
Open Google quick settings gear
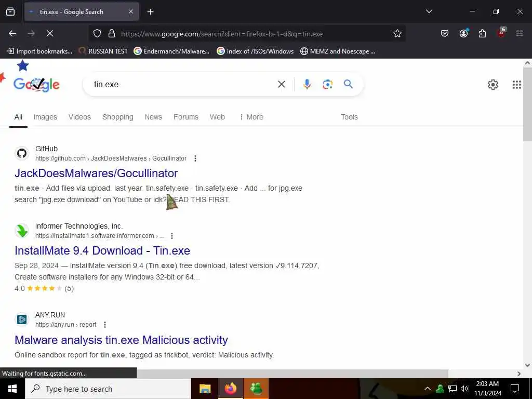493,85
